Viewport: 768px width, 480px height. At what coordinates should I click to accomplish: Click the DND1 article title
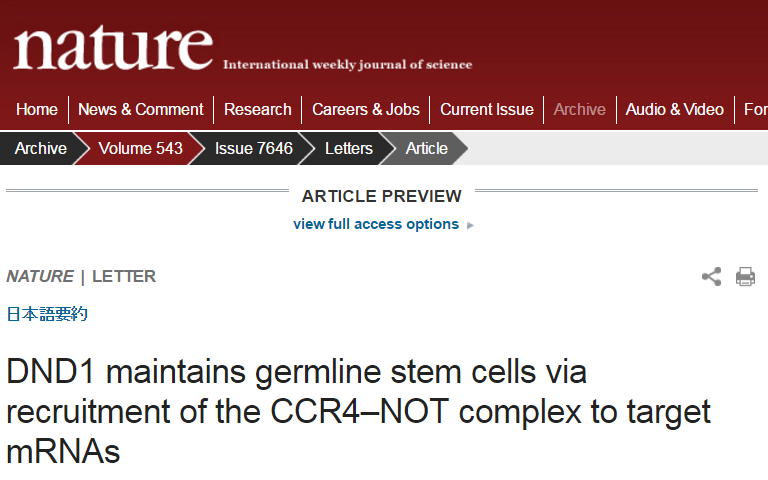click(x=358, y=411)
